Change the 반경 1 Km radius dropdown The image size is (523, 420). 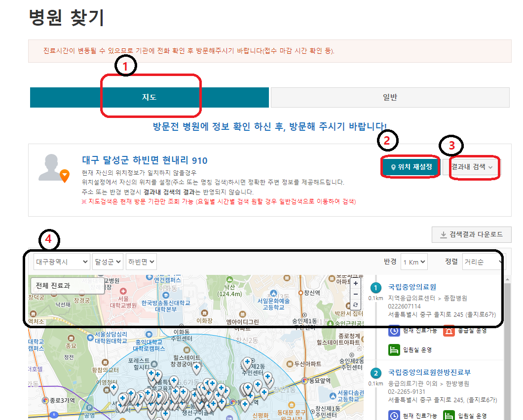(x=414, y=262)
